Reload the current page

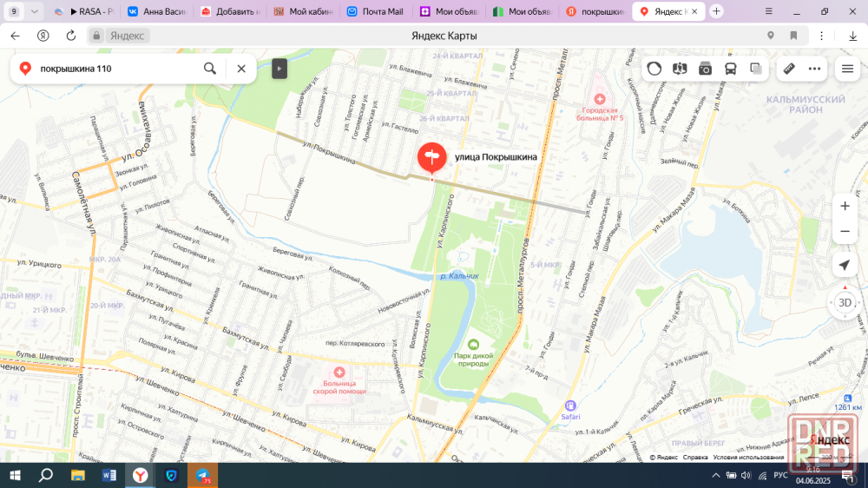coord(71,36)
